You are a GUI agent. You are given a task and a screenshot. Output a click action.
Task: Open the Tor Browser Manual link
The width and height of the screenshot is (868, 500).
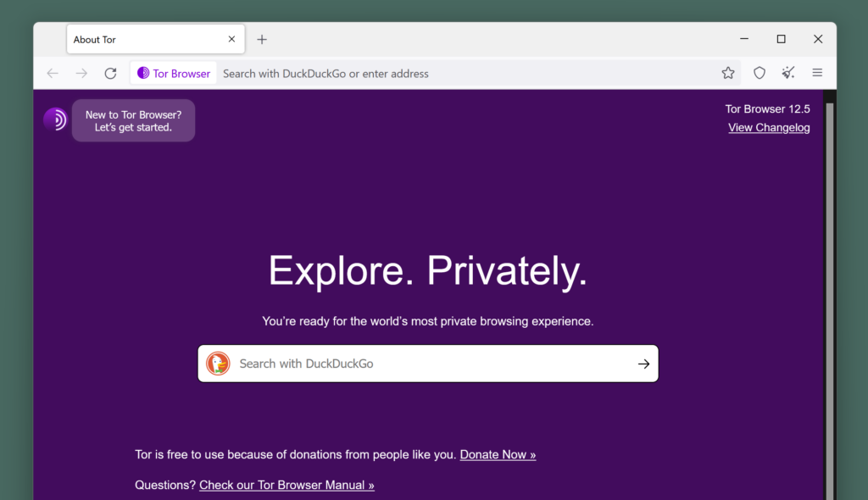[x=287, y=485]
